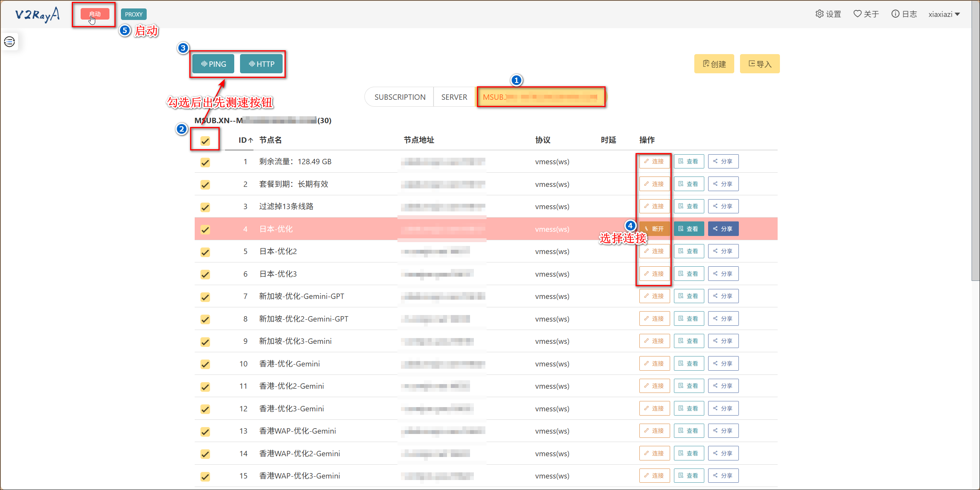View (查看) node 7 新加坡-优化-Gemini-GPT
The image size is (980, 490).
[x=689, y=296]
